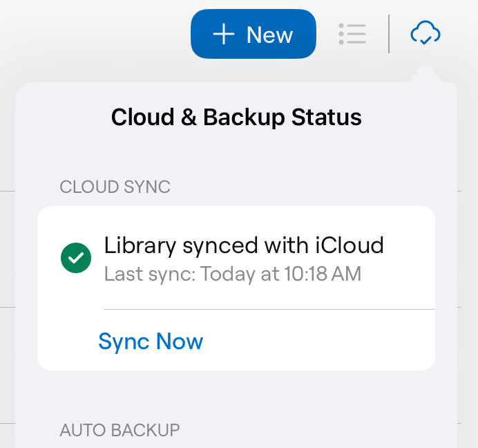
Task: Click the popover arrow under cloud icon
Action: pos(426,74)
